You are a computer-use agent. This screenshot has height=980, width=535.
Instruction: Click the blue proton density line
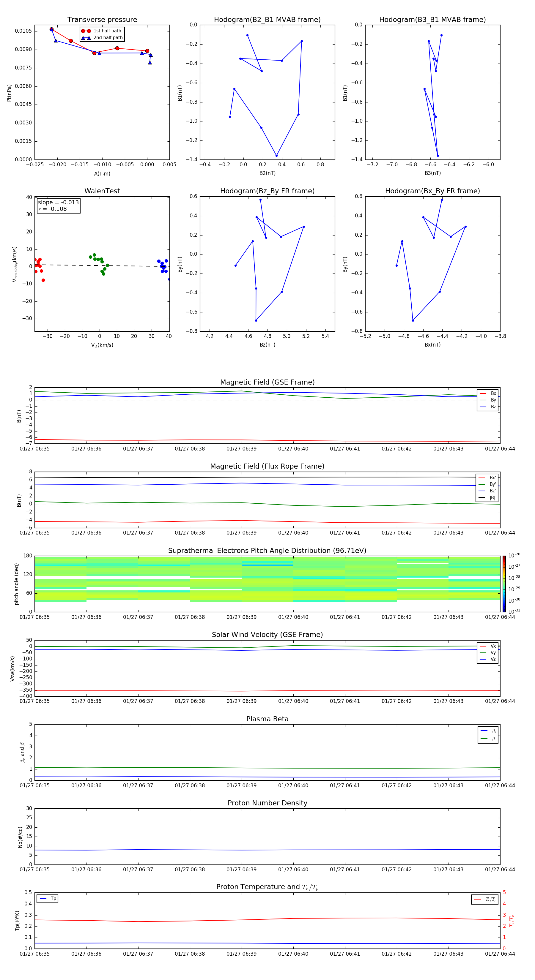pos(267,850)
